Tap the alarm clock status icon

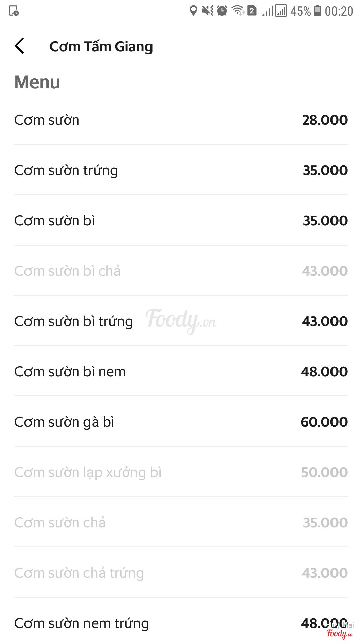point(222,11)
